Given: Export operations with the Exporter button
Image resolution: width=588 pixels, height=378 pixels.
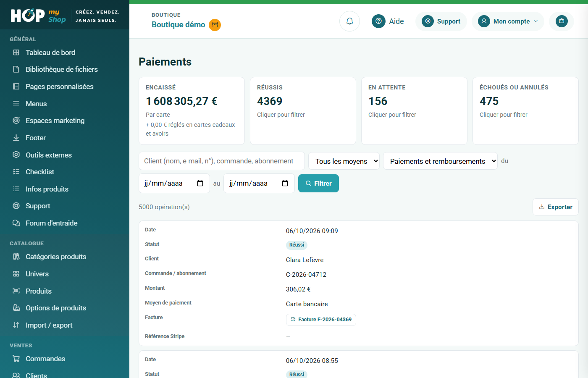Looking at the screenshot, I should pos(555,207).
